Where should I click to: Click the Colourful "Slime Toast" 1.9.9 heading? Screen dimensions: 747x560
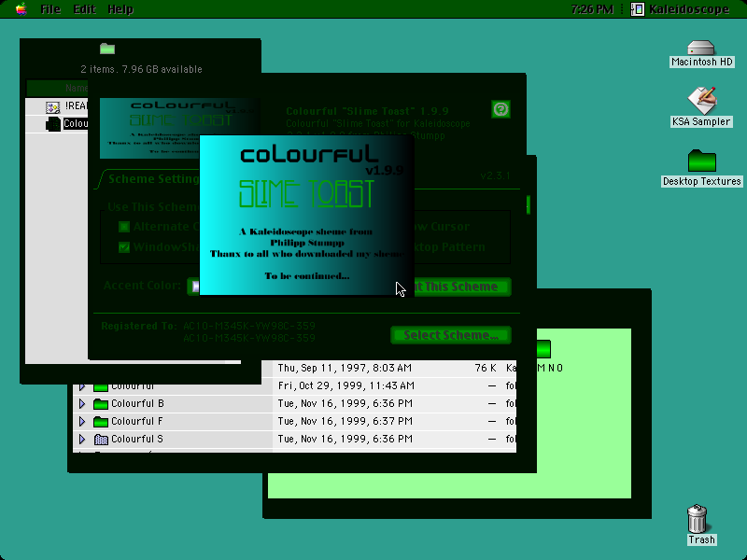(x=367, y=111)
